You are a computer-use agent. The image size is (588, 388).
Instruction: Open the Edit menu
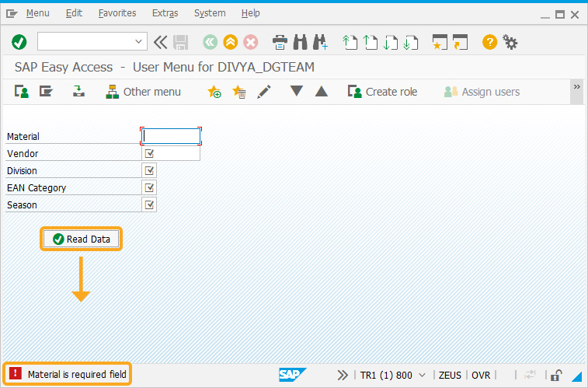click(74, 13)
